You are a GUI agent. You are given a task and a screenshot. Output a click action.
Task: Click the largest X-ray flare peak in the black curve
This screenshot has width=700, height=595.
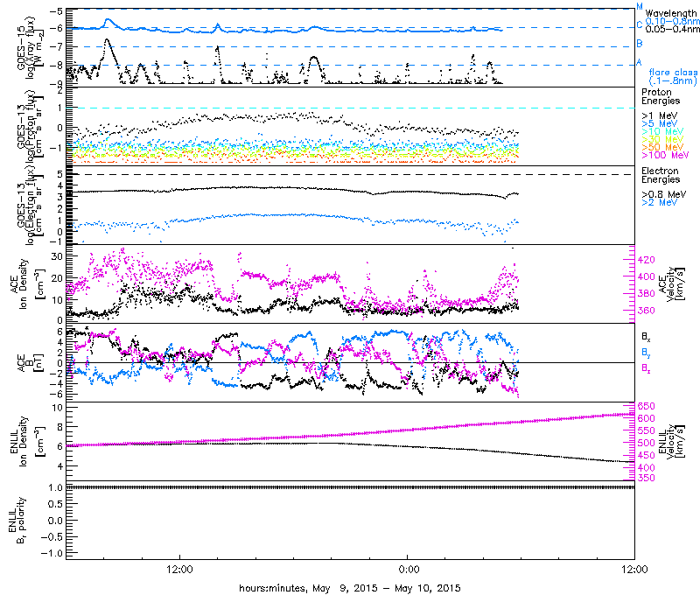pos(107,40)
